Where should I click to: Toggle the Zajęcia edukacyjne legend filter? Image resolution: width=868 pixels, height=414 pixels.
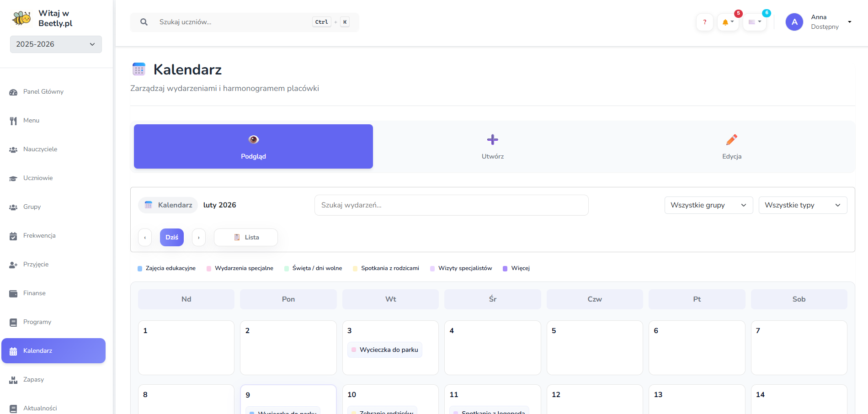click(x=167, y=268)
